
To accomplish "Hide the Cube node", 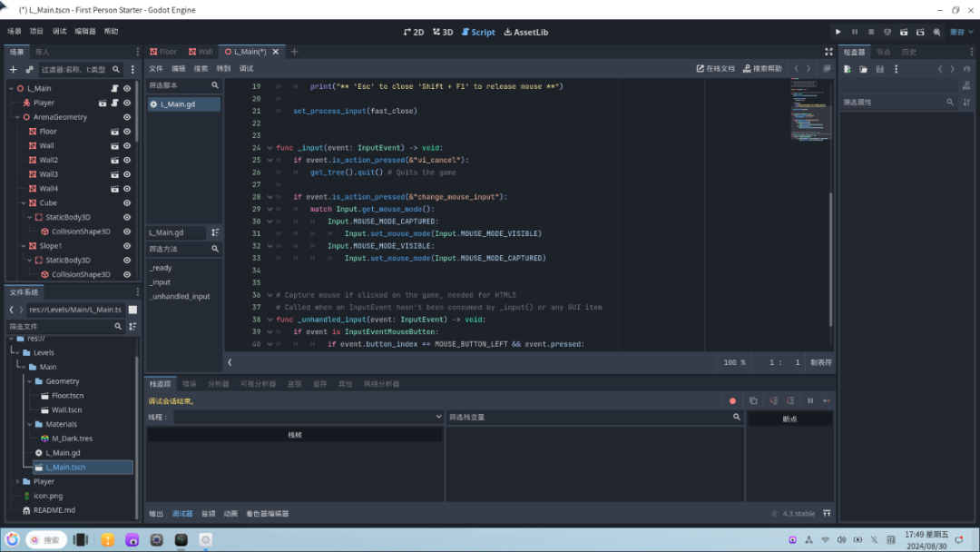I will tap(127, 203).
